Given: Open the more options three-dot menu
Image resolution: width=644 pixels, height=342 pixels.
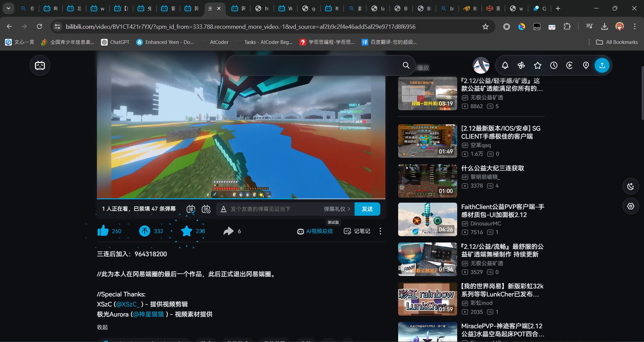Looking at the screenshot, I should 380,231.
